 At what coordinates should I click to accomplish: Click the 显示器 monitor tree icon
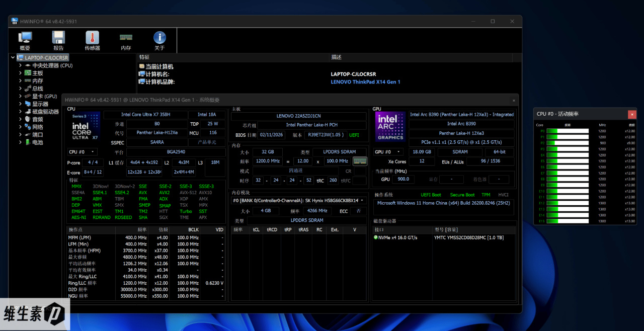[28, 104]
